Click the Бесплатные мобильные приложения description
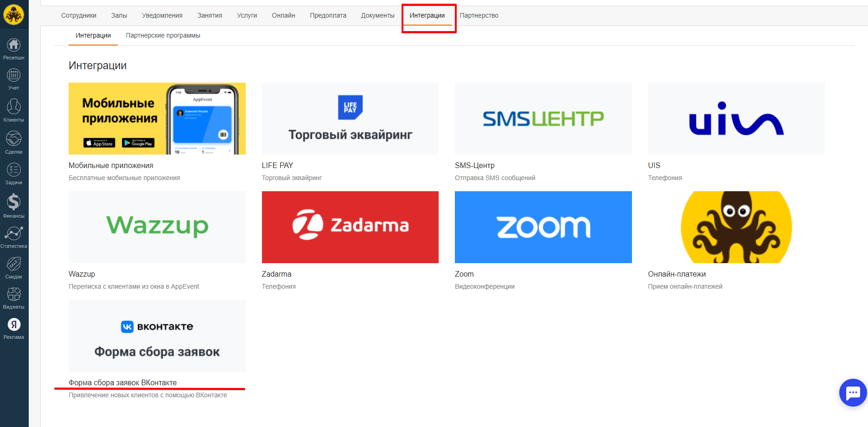Image resolution: width=868 pixels, height=427 pixels. coord(124,178)
